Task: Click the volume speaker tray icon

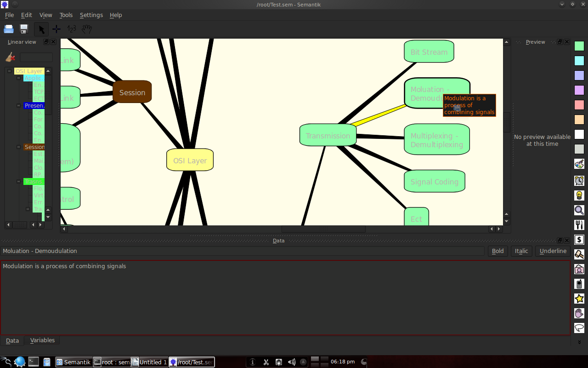Action: coord(291,362)
